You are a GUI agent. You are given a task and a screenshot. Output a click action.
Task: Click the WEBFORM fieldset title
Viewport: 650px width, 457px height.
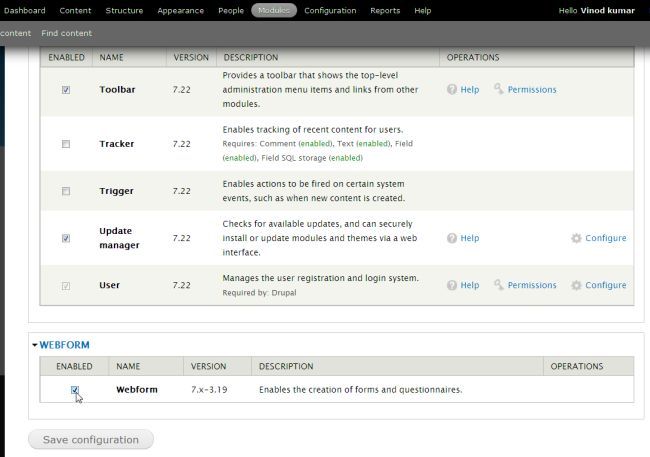64,345
